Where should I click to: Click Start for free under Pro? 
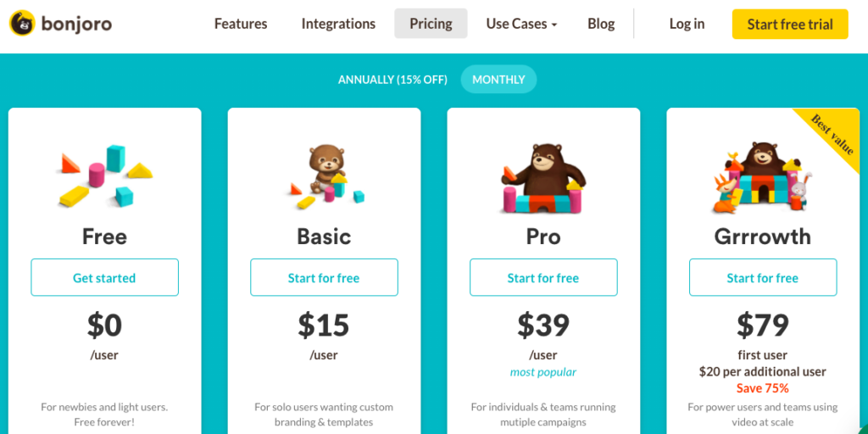543,277
